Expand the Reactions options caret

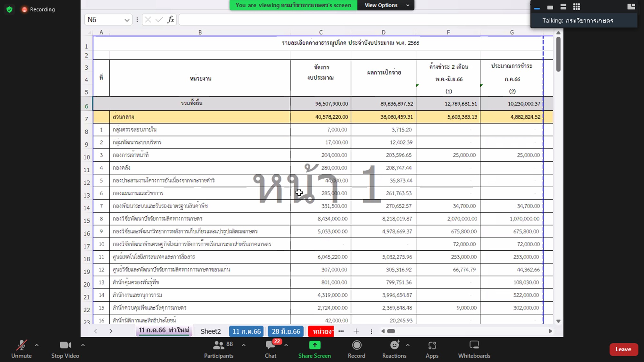pos(408,345)
